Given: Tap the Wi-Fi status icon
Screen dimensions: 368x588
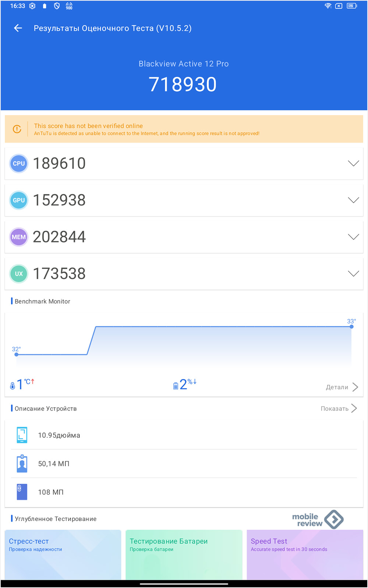Looking at the screenshot, I should [x=328, y=6].
